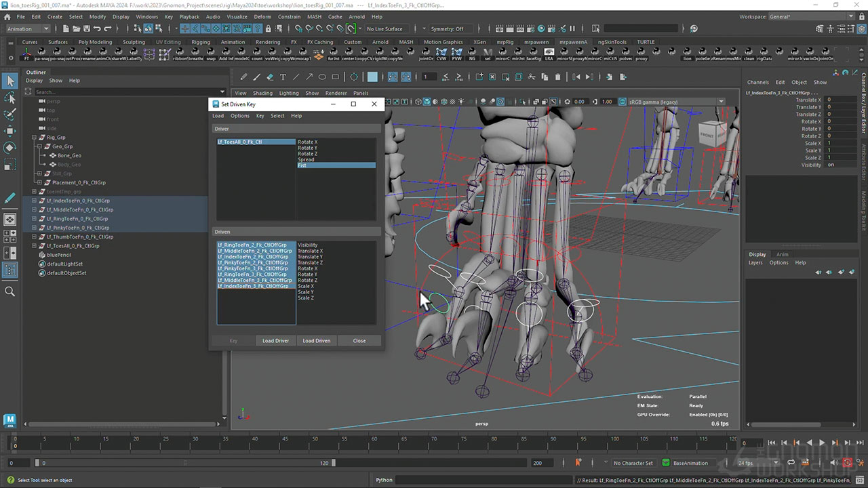
Task: Expand the Lf_ThumbToeFn_0_Fk_CtlGrp node
Action: point(35,237)
